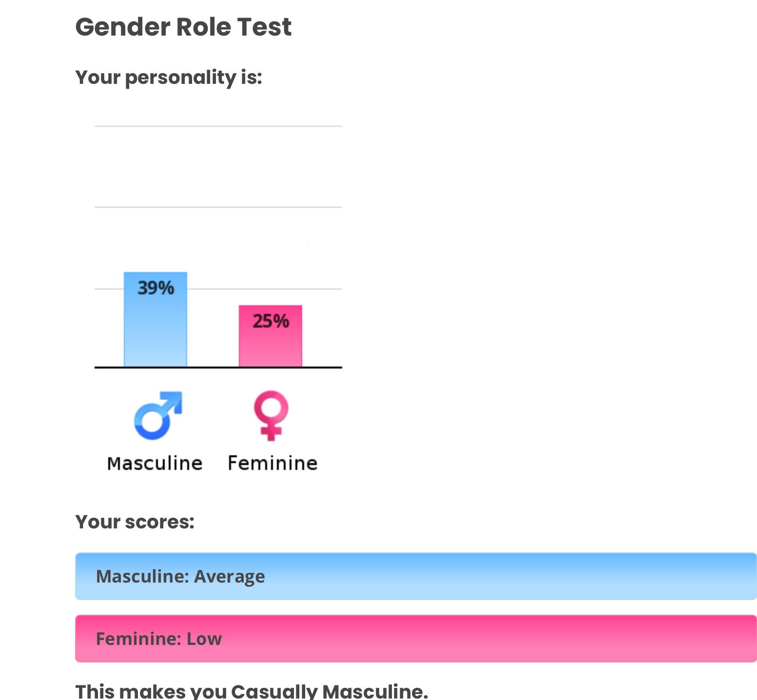
Task: Click the word 'Average' in the masculine score
Action: tap(229, 576)
